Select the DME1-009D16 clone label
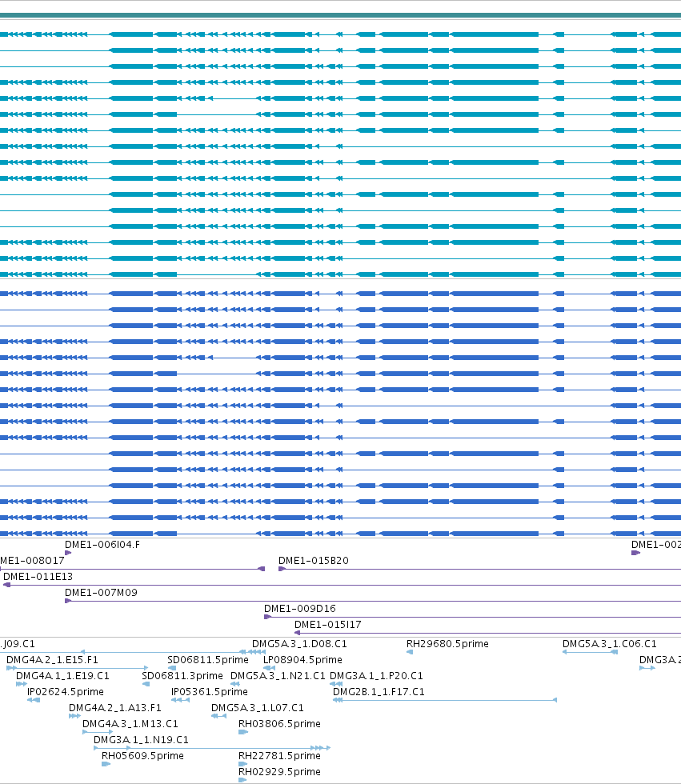The width and height of the screenshot is (681, 784). tap(300, 609)
